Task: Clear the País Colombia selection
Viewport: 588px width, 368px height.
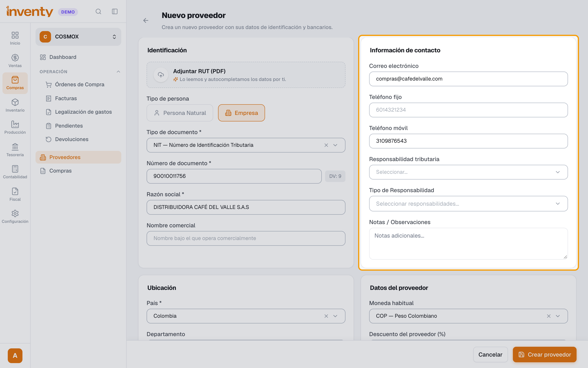Action: [326, 316]
